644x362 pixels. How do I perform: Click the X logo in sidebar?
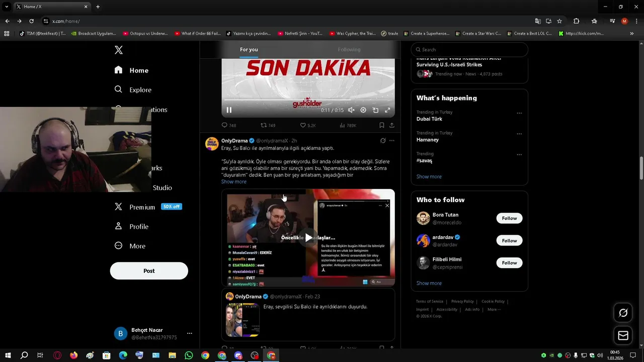[119, 50]
